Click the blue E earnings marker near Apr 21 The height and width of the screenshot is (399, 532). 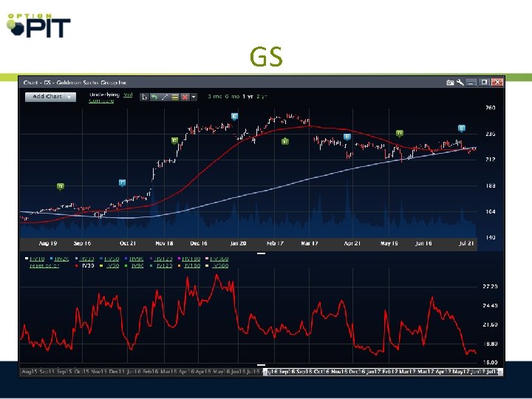(347, 137)
